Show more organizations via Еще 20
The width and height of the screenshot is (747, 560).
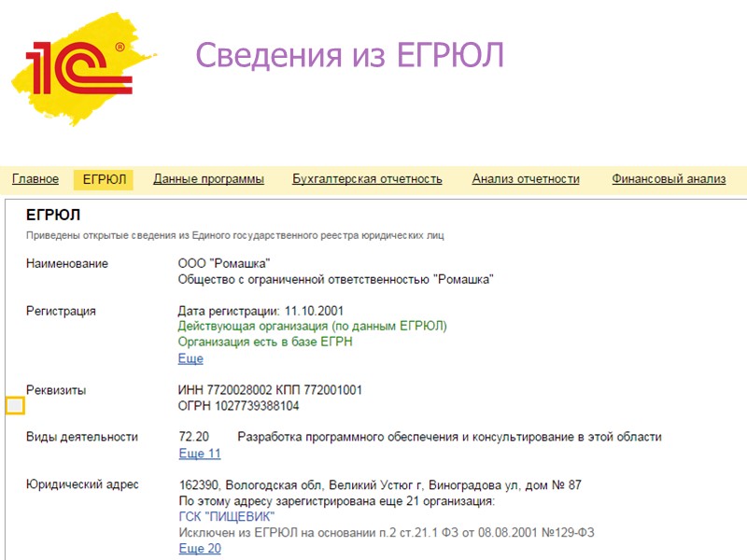[200, 549]
